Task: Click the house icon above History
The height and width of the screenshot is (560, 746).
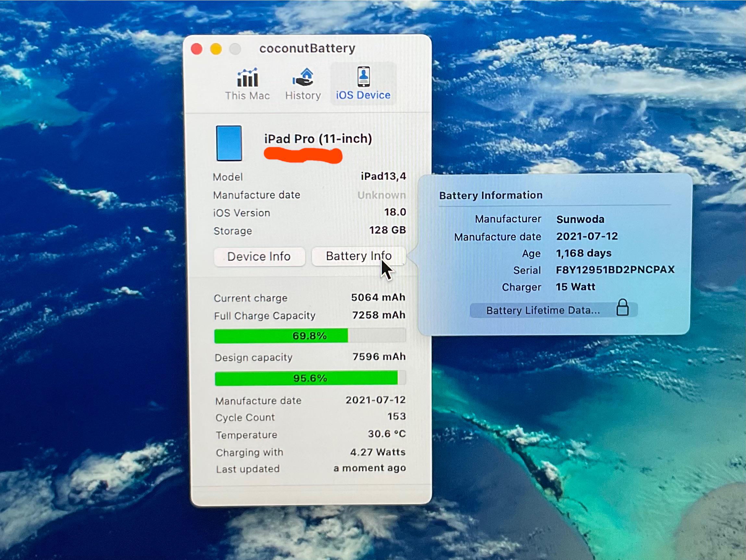Action: click(x=303, y=77)
